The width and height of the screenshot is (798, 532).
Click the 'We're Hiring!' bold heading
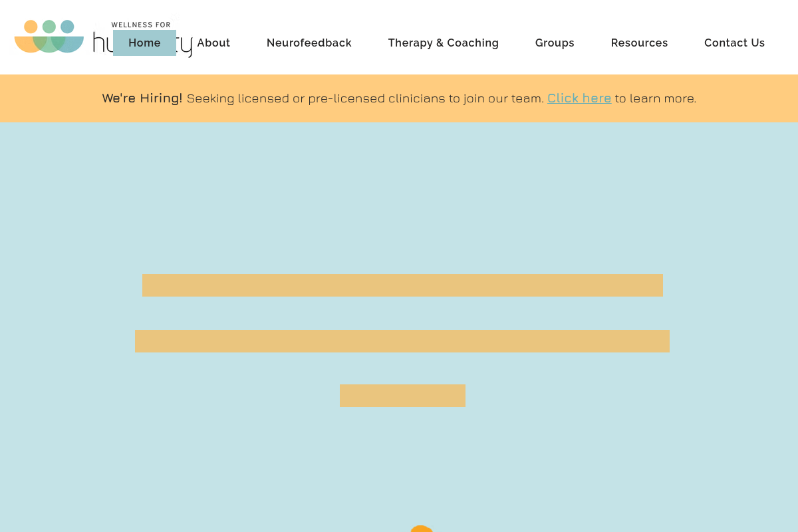coord(142,98)
